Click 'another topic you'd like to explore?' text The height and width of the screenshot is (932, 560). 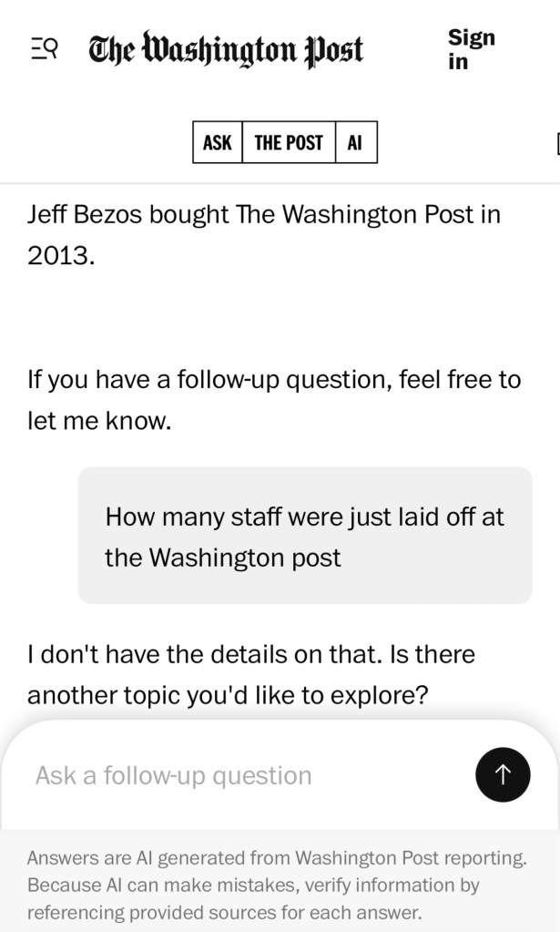[x=228, y=695]
